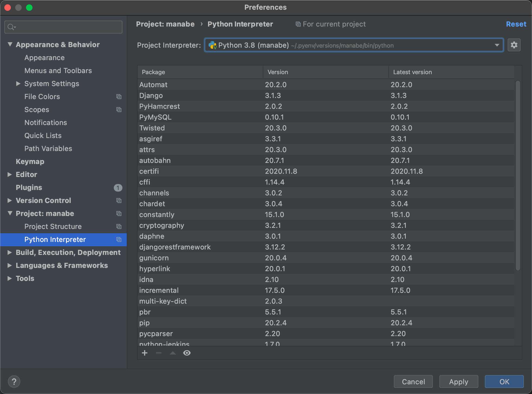Select the gunicorn package row
532x394 pixels.
[x=326, y=258]
